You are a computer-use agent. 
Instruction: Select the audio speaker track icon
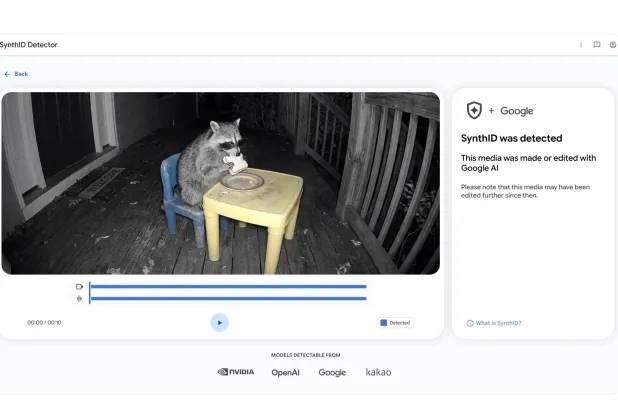[x=79, y=299]
